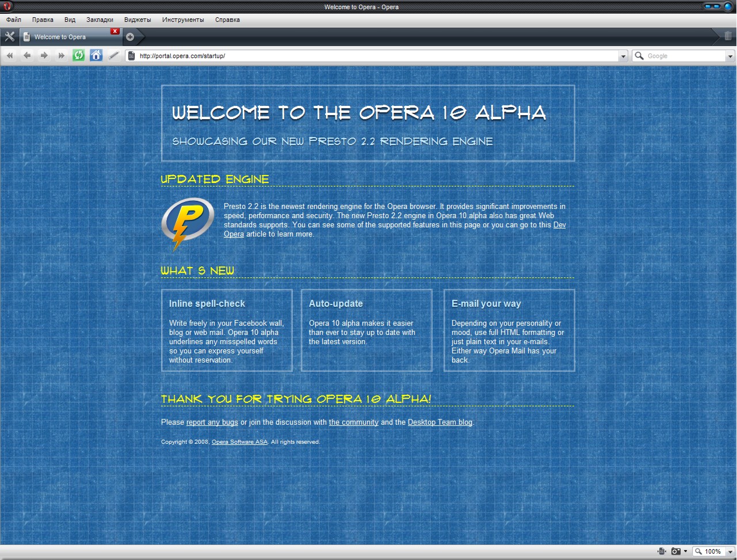Close the Welcome to Opera tab
Viewport: 737px width, 560px height.
[x=115, y=31]
